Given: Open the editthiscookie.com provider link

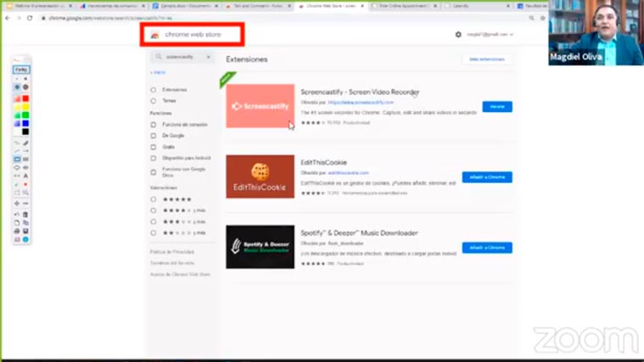Looking at the screenshot, I should [x=348, y=173].
